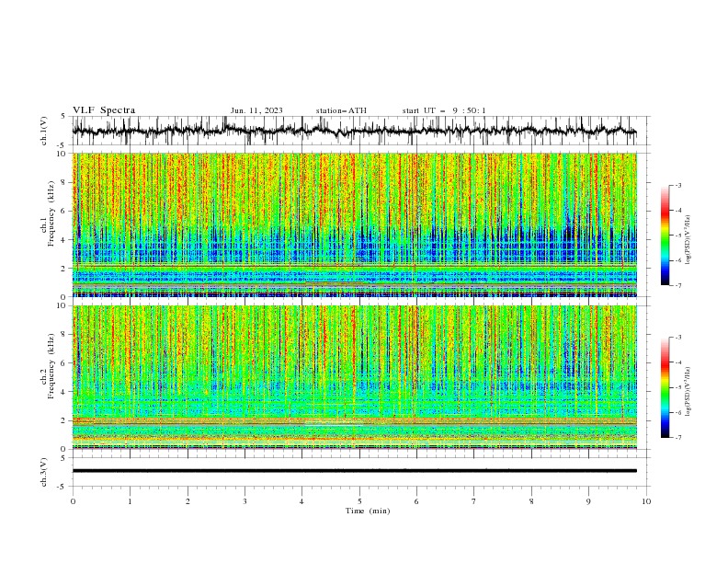Click the 'ch.3(V)' axis label
Screen dimensions: 728x563
tap(44, 472)
